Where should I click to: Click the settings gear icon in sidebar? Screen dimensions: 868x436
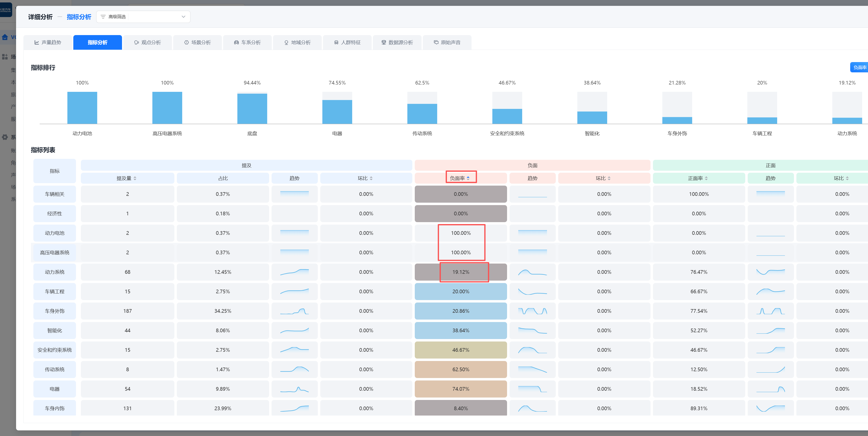click(5, 137)
